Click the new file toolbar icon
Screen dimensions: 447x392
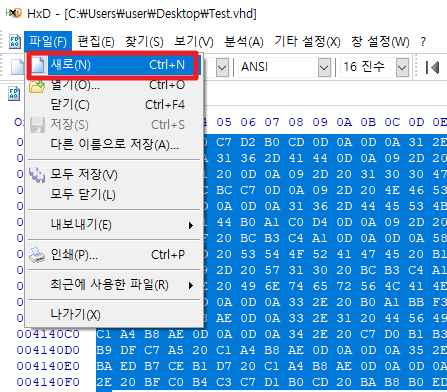point(17,67)
